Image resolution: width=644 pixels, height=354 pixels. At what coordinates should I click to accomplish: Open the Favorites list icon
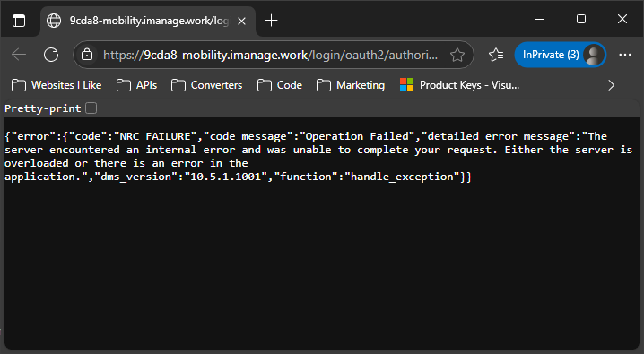pyautogui.click(x=496, y=55)
